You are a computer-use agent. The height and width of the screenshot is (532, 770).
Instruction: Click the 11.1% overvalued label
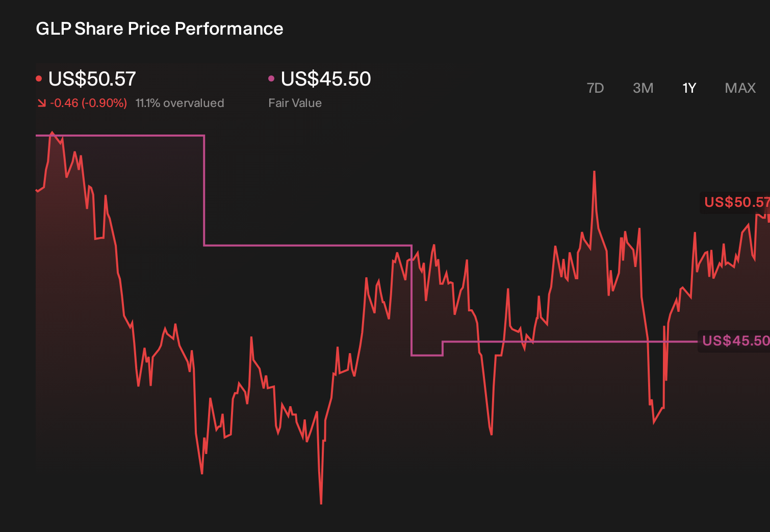179,103
